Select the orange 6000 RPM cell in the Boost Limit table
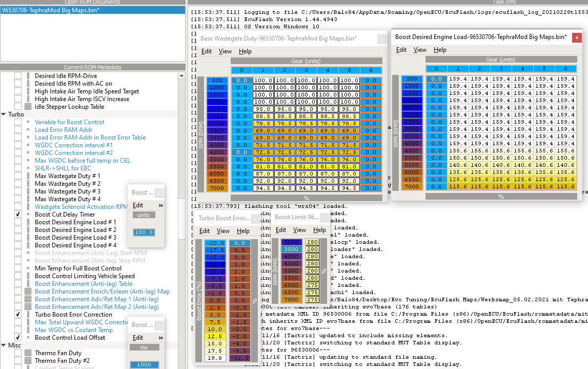Screen dimensions: 588x369 pyautogui.click(x=290, y=285)
